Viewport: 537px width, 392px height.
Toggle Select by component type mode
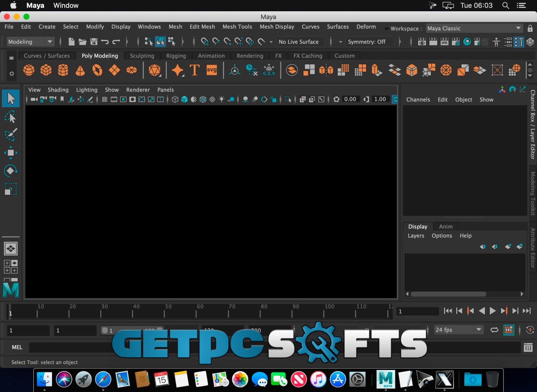coord(172,42)
